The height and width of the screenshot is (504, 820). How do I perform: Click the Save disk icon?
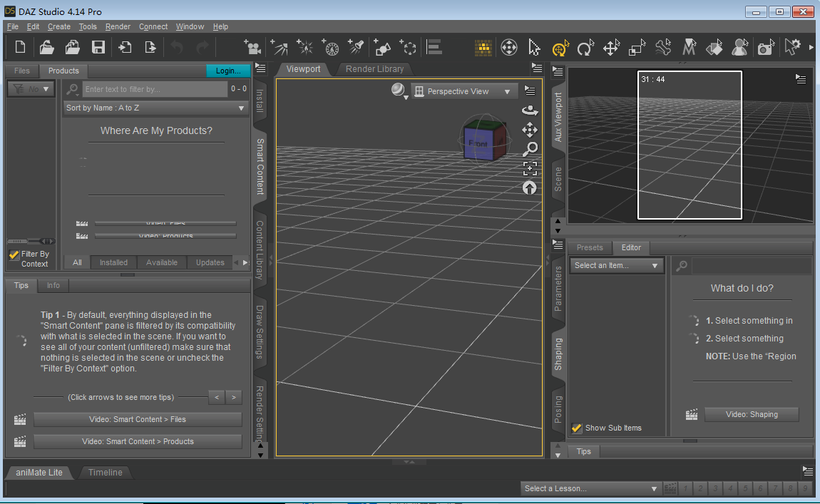[x=98, y=48]
